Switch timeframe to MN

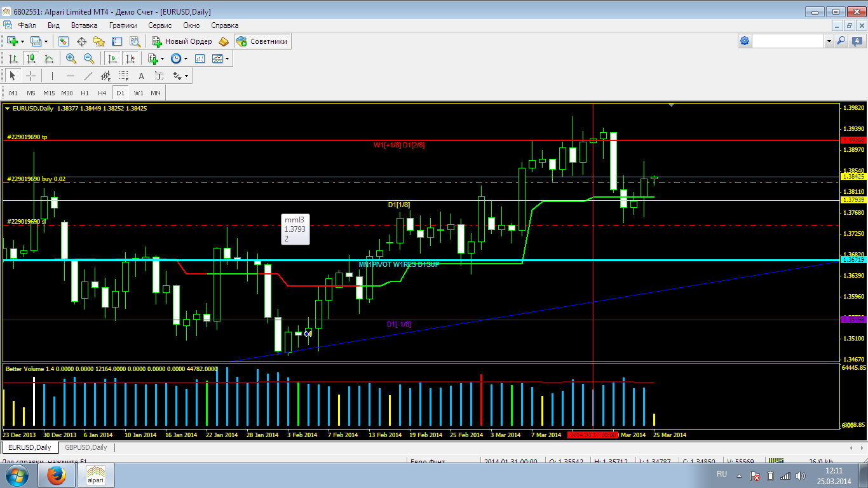156,93
